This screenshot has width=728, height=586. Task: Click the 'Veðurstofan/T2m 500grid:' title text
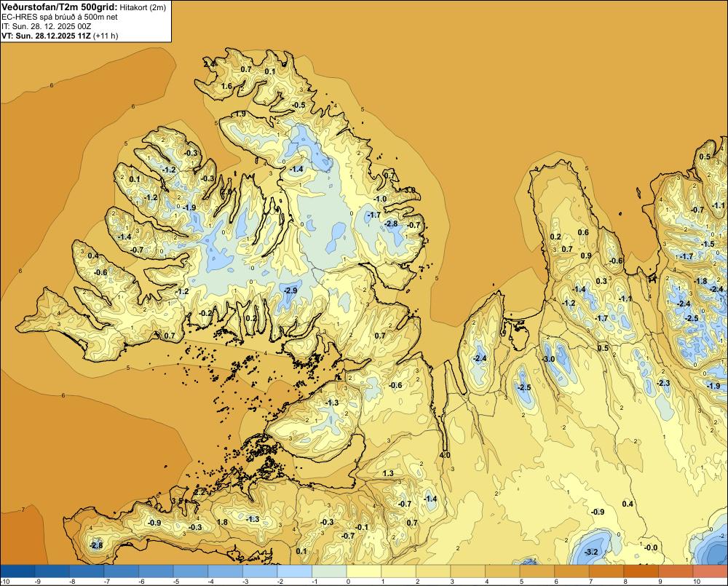coord(60,7)
